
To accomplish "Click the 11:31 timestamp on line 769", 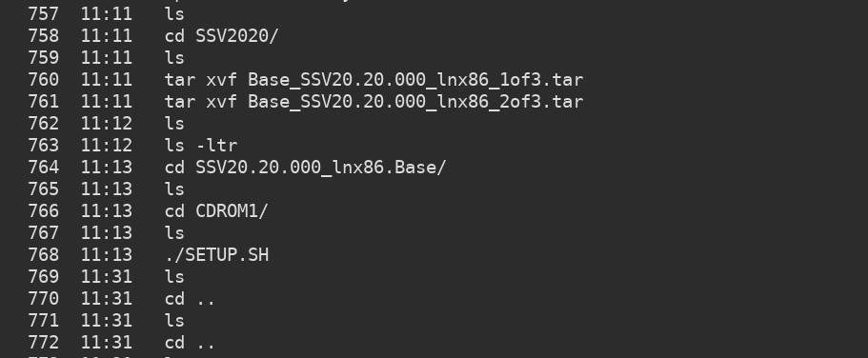I will [x=107, y=277].
